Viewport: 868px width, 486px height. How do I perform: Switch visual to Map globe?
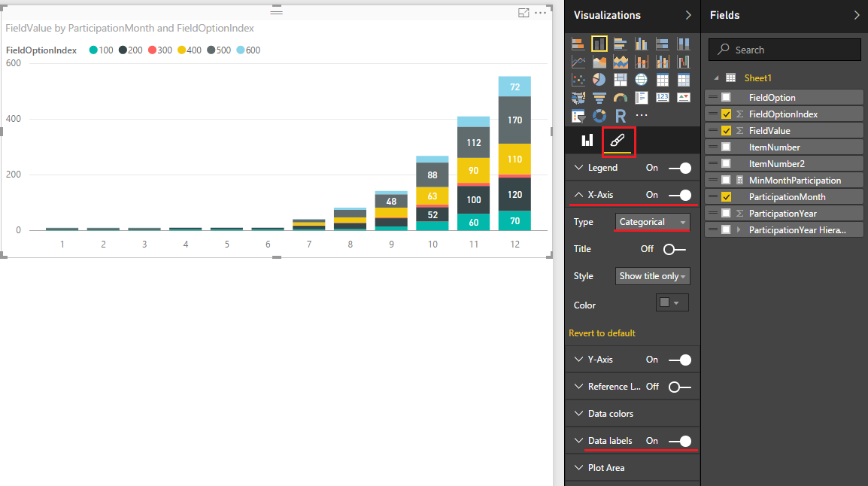(x=641, y=80)
